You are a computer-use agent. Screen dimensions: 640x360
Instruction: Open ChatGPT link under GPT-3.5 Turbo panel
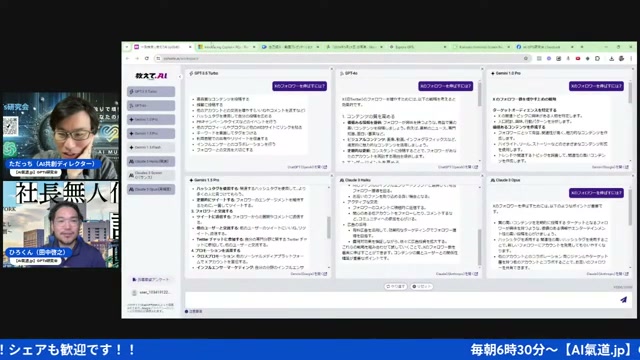point(307,167)
